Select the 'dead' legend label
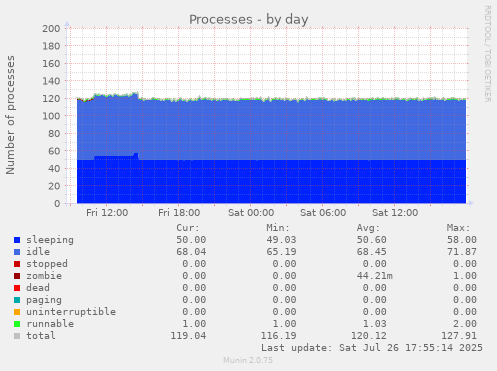The width and height of the screenshot is (497, 371). tap(38, 288)
